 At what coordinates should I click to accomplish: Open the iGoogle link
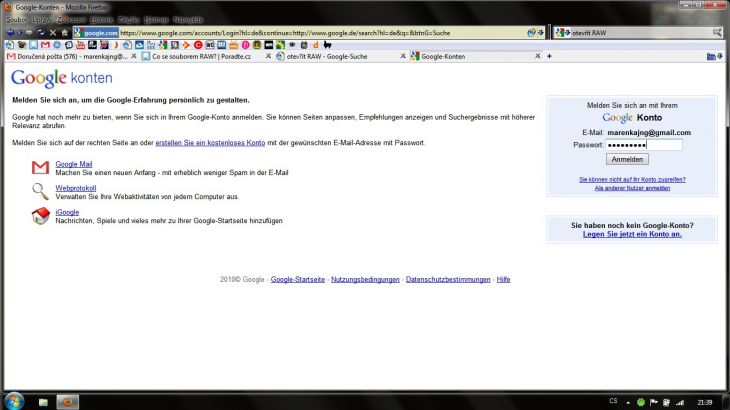point(67,212)
